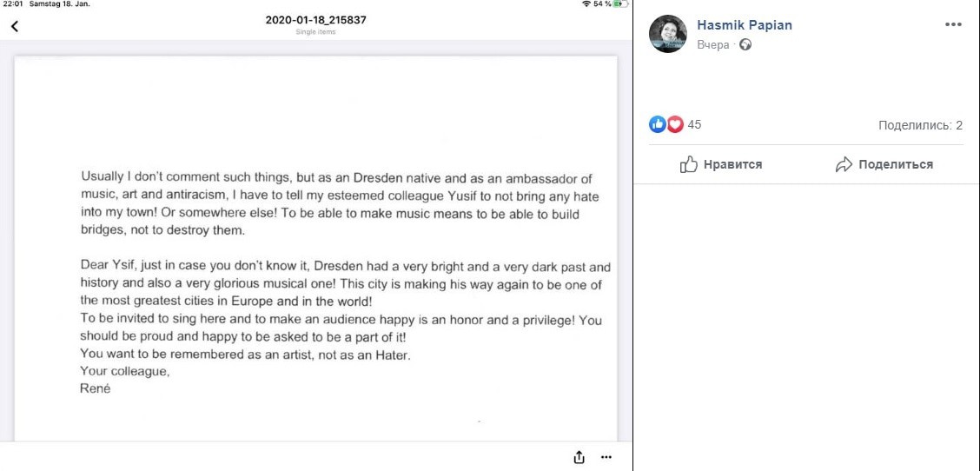Tap the 22:01 clock in status bar
Screen dimensions: 980x471
click(x=12, y=4)
